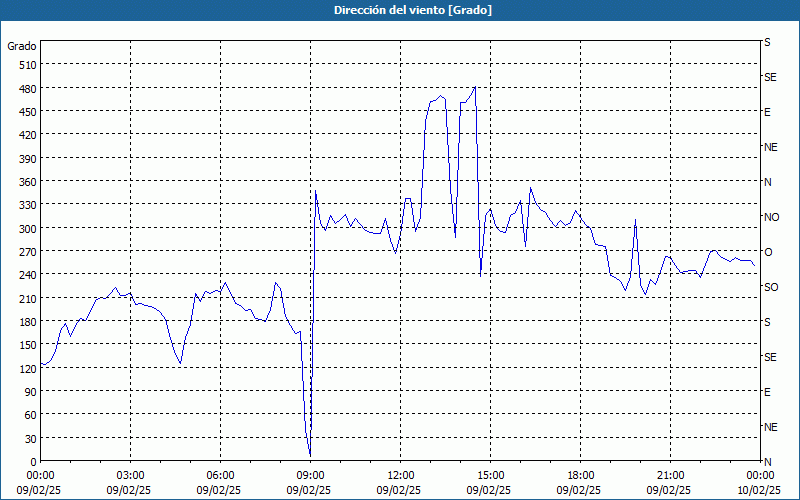Click the blue line's lowest dip near 09:00
Image resolution: width=800 pixels, height=500 pixels.
click(x=310, y=455)
